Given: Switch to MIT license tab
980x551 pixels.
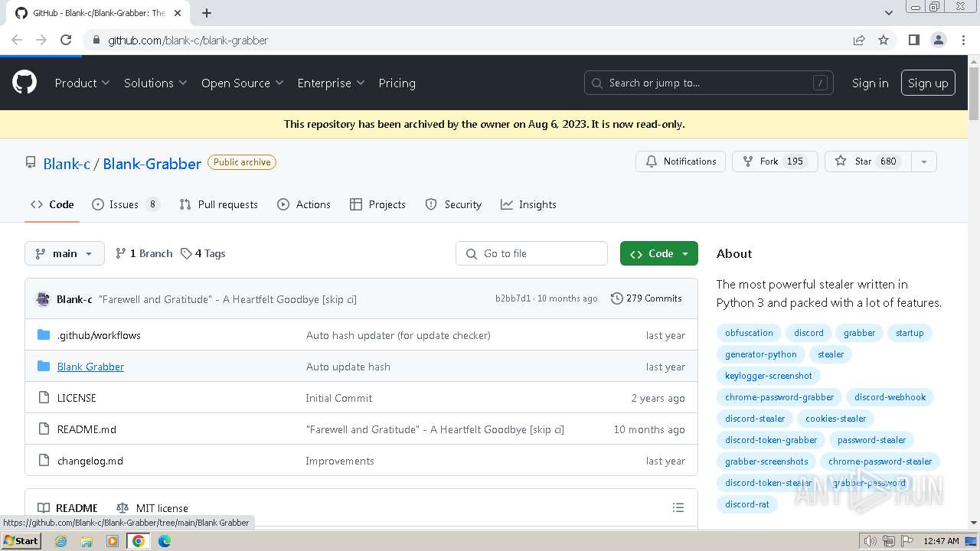Looking at the screenshot, I should coord(152,508).
